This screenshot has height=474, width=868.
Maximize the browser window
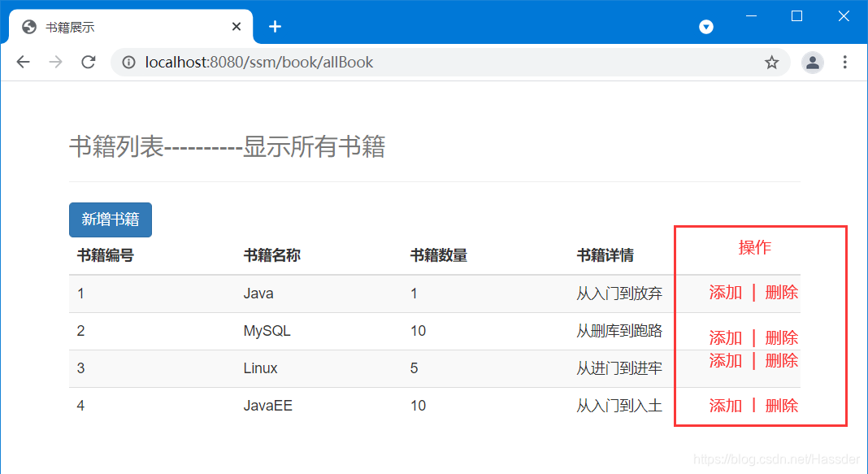tap(796, 16)
